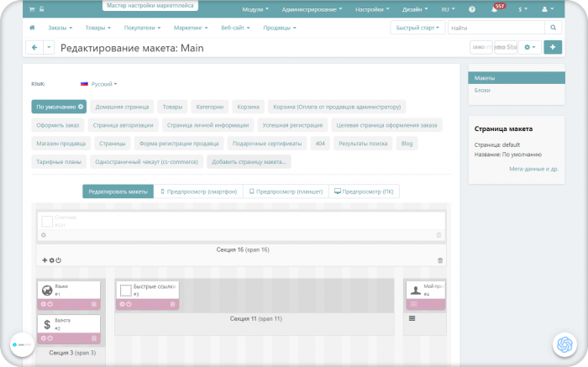
Task: Delete the Языки block #1
Action: 94,304
